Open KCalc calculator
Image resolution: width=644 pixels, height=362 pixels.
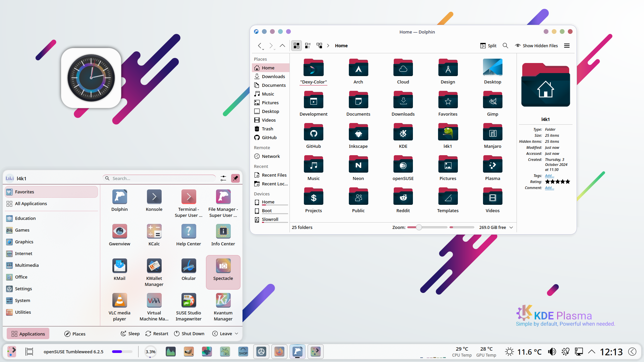[154, 235]
